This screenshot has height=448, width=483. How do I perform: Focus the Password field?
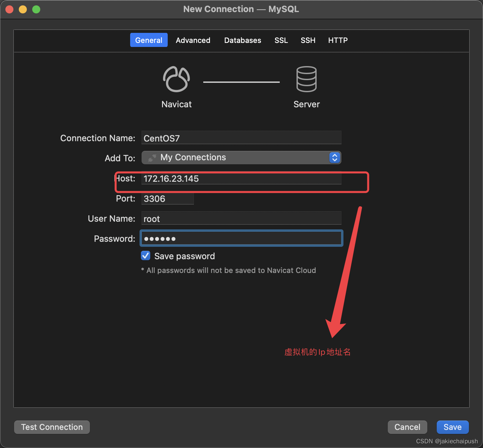[241, 238]
